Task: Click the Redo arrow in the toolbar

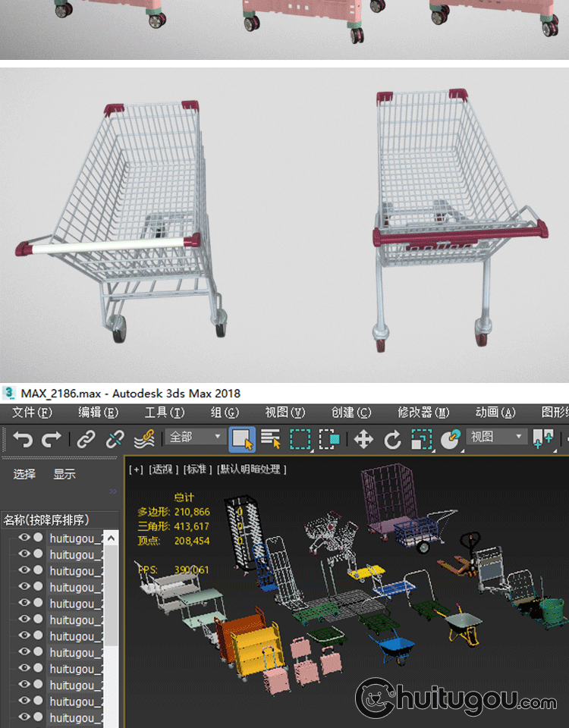Action: pos(52,439)
